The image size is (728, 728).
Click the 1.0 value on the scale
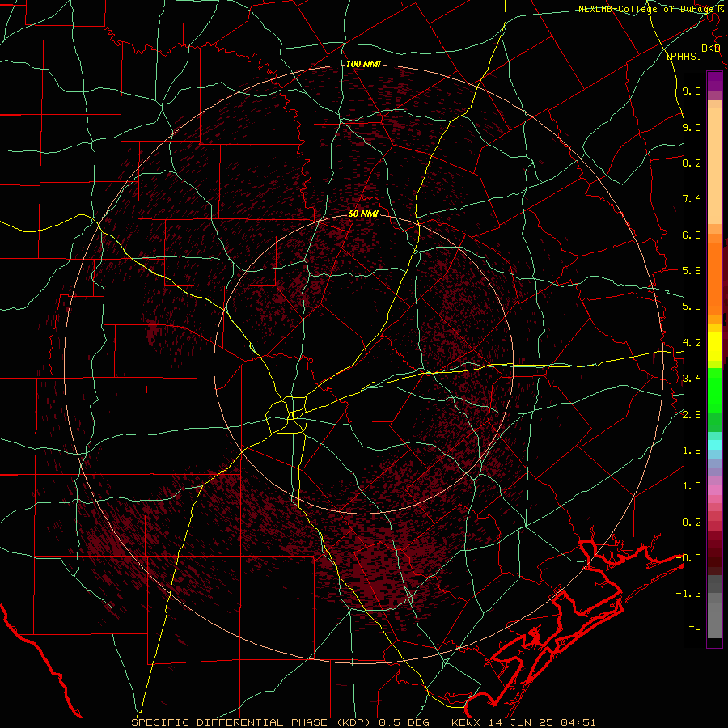point(692,486)
